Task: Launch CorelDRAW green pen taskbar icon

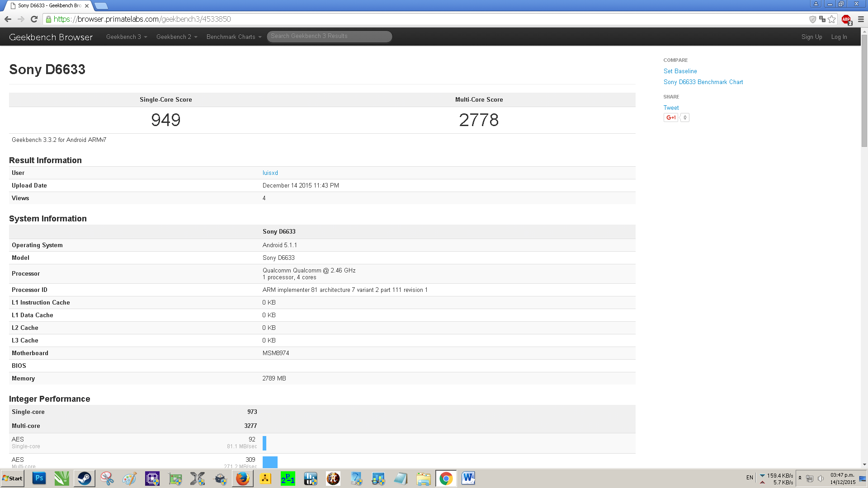Action: 62,479
